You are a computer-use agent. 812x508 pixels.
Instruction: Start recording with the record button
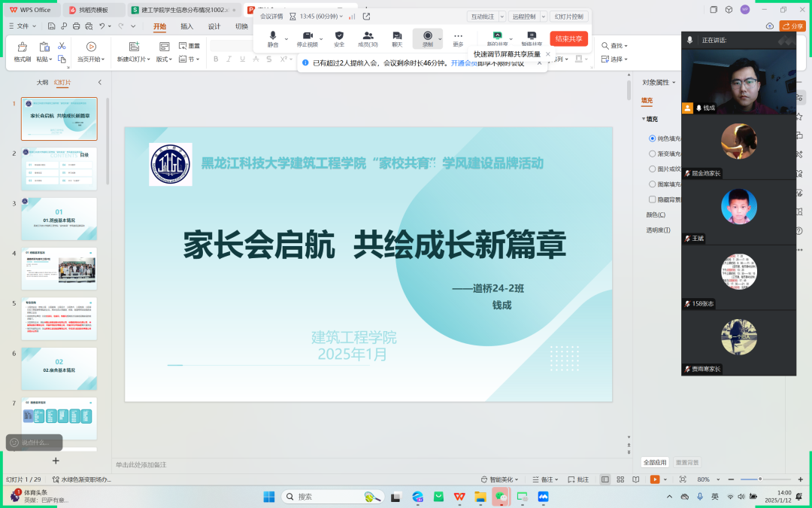pos(427,36)
